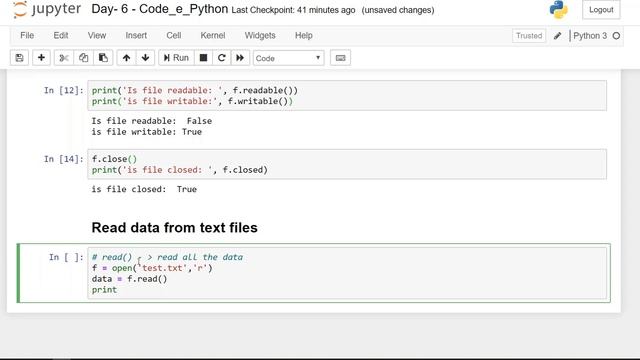Click the Last Checkpoint status text

[293, 10]
